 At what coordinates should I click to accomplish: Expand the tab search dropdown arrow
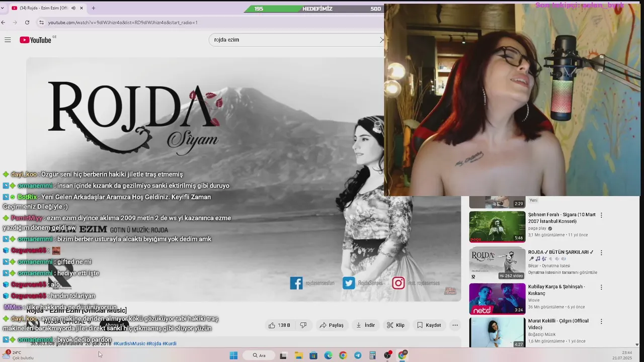[4, 8]
